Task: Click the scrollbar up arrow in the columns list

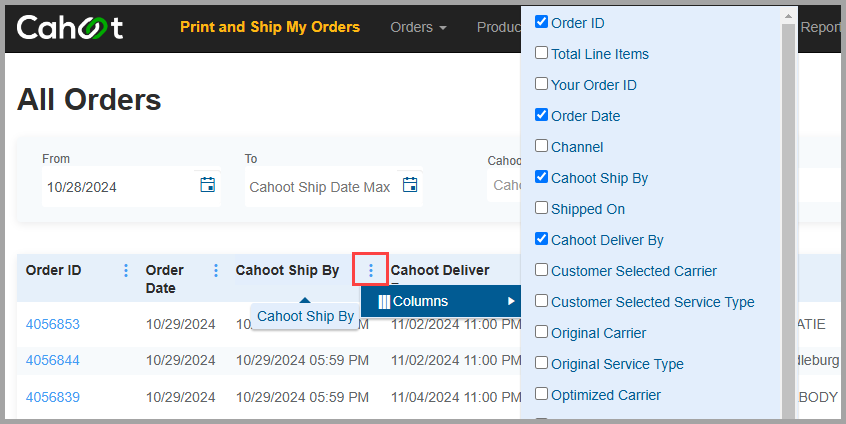Action: coord(789,16)
